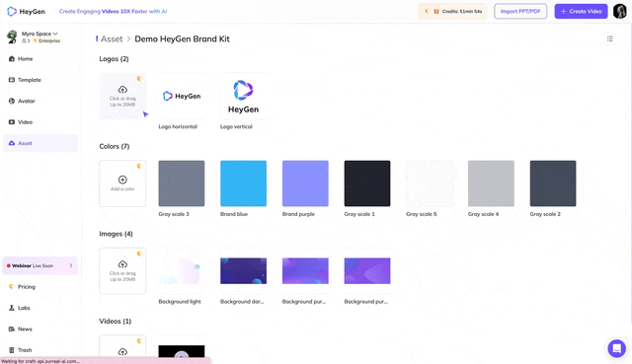This screenshot has height=364, width=632.
Task: Click the Videos (1) section heading
Action: coord(116,321)
